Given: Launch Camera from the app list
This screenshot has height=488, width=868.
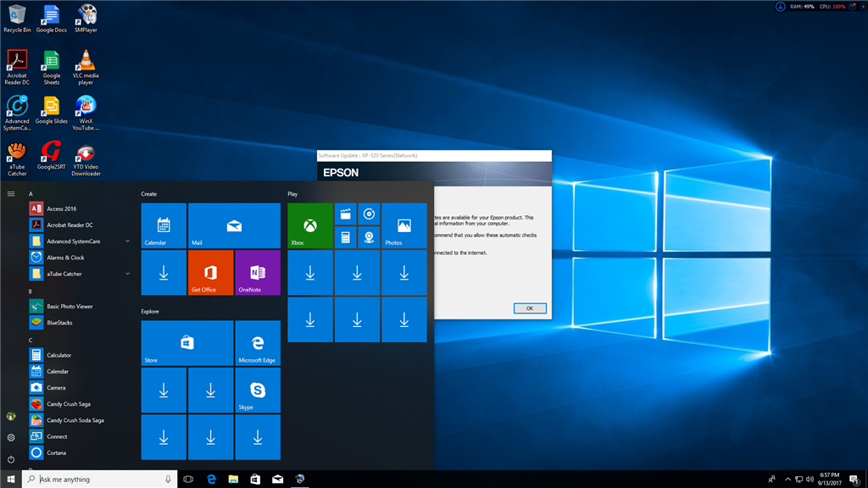Looking at the screenshot, I should tap(81, 388).
